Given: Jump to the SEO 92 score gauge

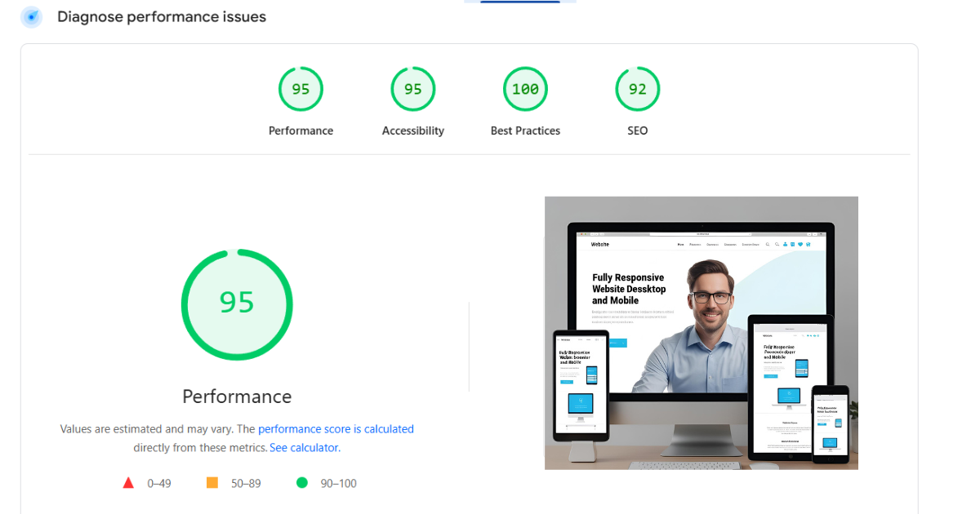Looking at the screenshot, I should 637,89.
